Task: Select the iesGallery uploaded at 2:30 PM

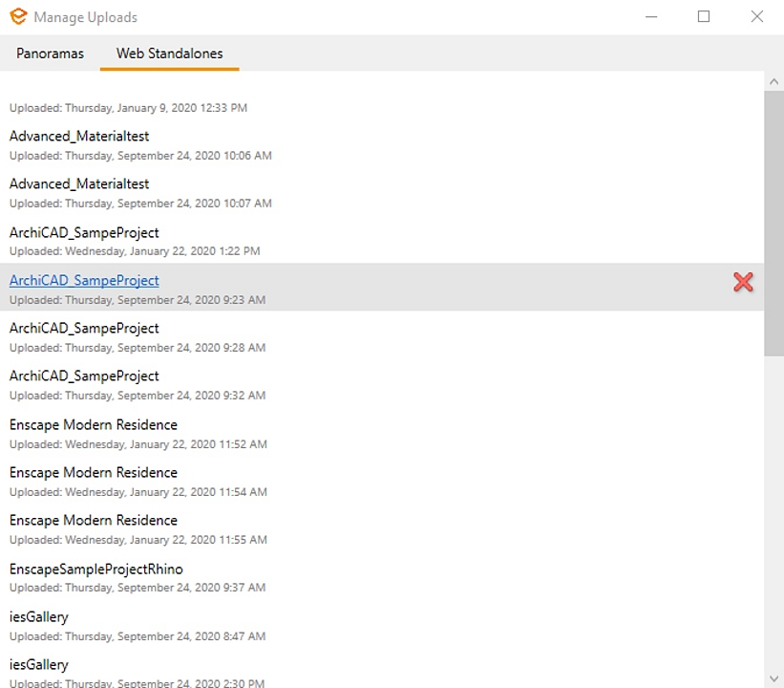Action: [x=39, y=664]
